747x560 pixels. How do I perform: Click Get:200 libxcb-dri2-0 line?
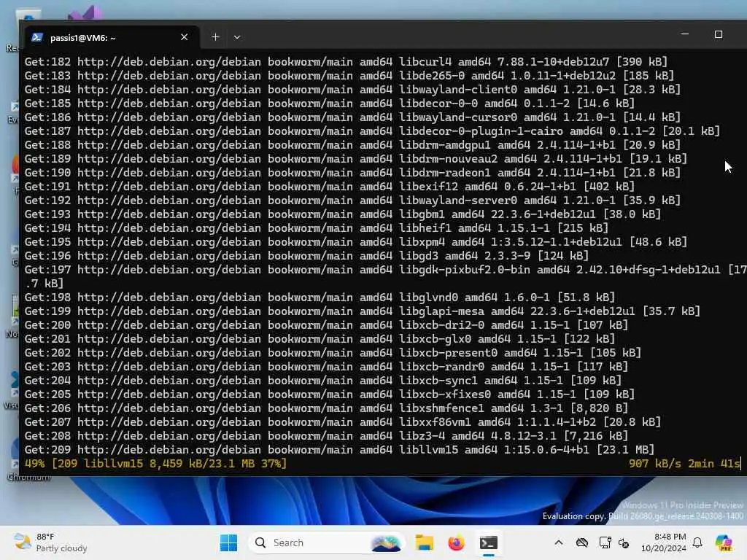326,324
